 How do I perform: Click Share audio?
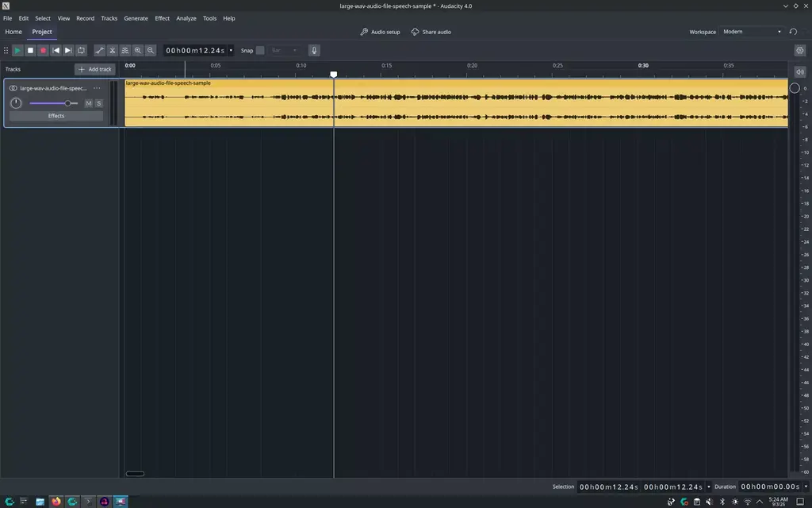tap(431, 32)
